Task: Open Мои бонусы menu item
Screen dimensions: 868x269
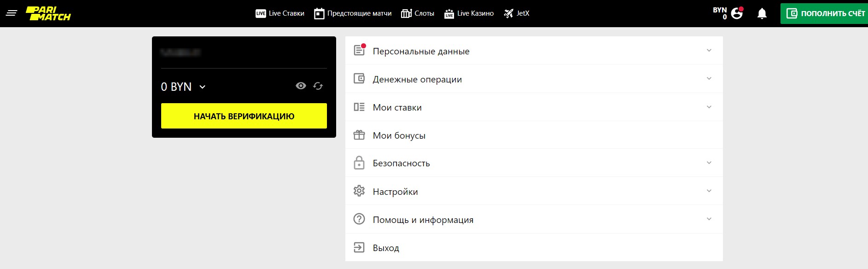Action: tap(534, 135)
